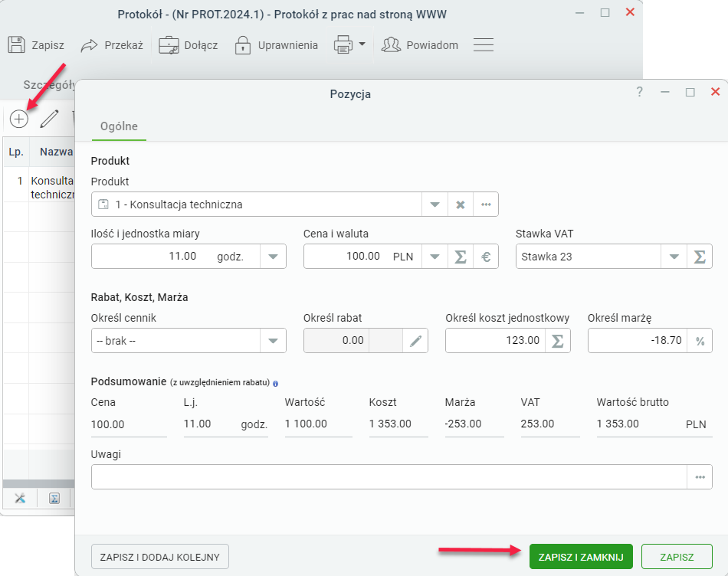Click unit cost field showing 123.00
Image resolution: width=728 pixels, height=576 pixels.
pos(495,341)
